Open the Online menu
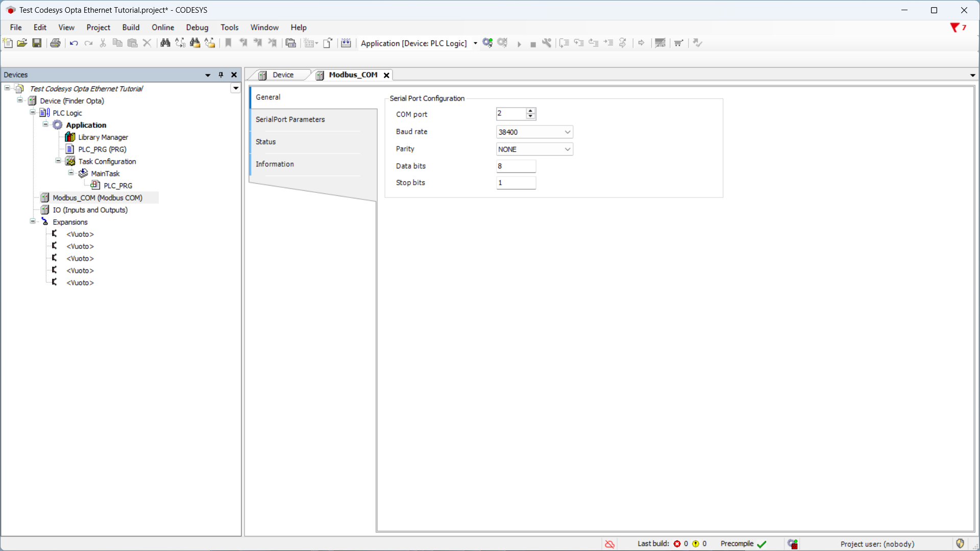The image size is (980, 551). pos(162,28)
